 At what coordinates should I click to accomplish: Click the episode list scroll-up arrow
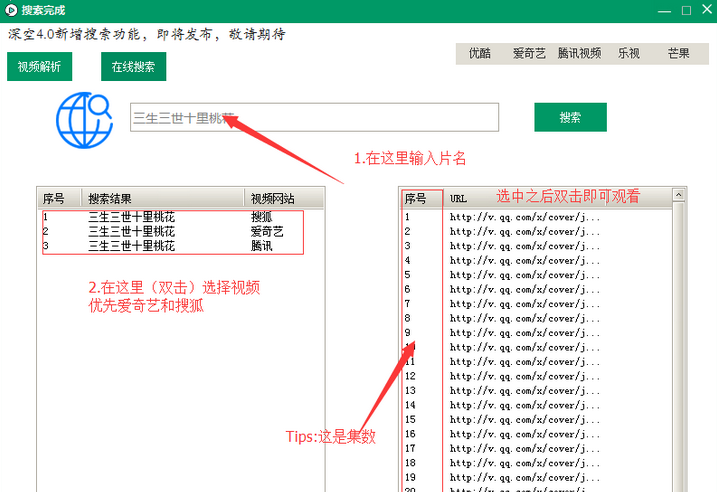click(678, 196)
